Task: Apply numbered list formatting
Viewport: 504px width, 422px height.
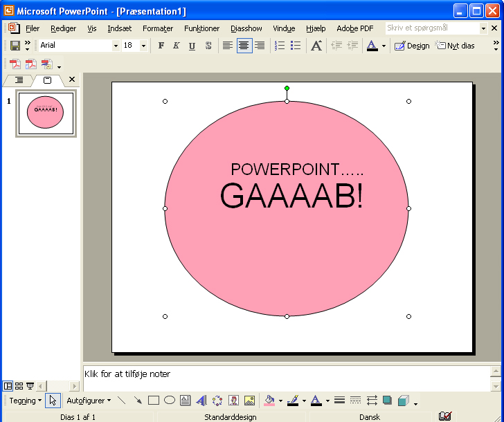Action: [280, 46]
